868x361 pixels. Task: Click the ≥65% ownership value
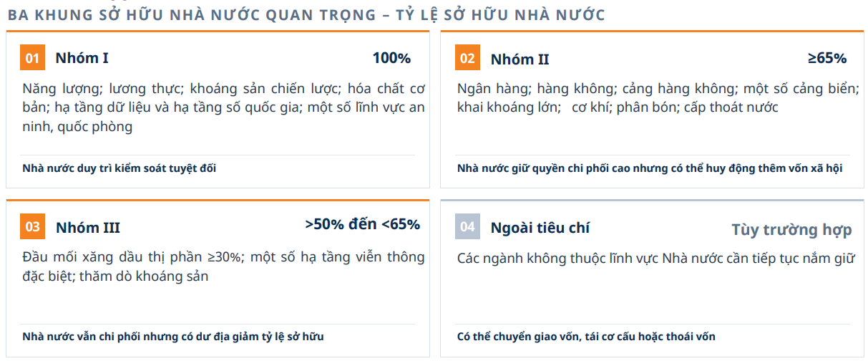tap(827, 58)
